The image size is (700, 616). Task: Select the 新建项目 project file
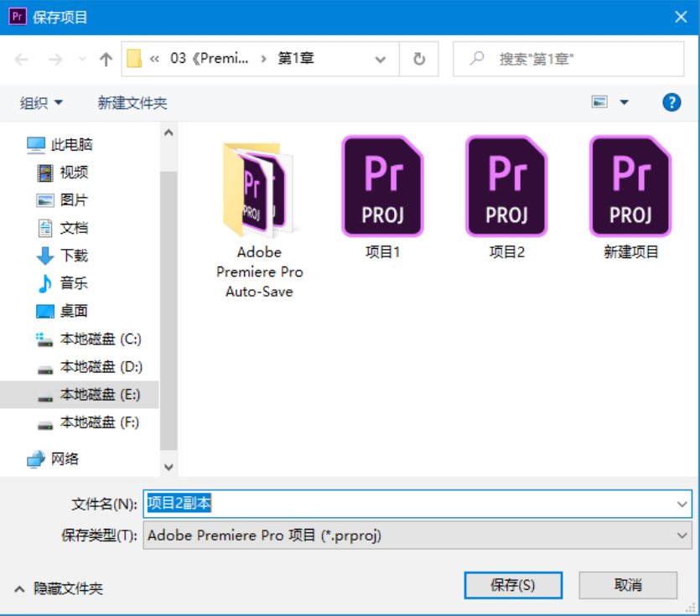[x=630, y=198]
